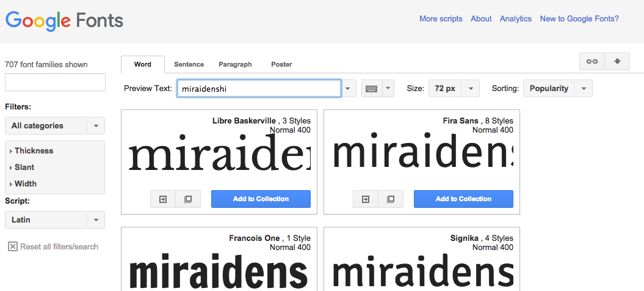The image size is (644, 291).
Task: Add Libre Baskerville to Collection
Action: click(261, 199)
